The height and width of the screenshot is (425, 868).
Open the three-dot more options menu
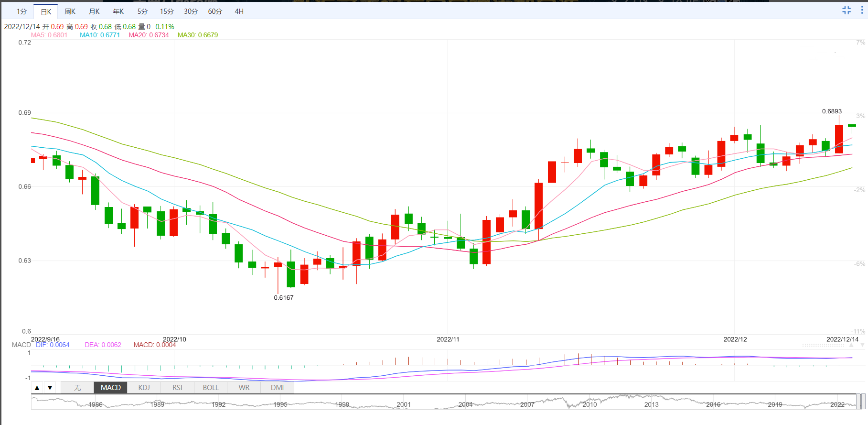coord(862,11)
